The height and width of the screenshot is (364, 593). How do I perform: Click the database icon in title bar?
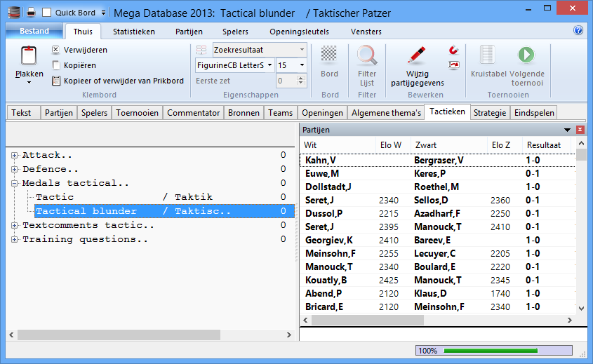[x=14, y=13]
